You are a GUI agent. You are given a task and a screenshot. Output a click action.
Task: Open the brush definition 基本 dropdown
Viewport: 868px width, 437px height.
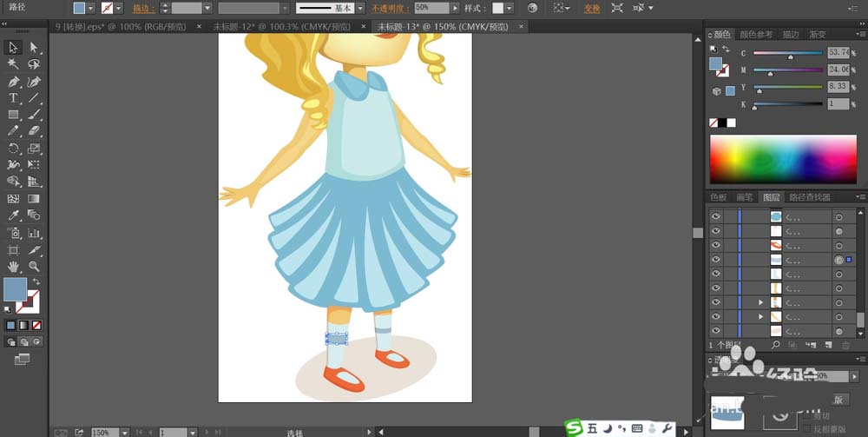click(360, 9)
